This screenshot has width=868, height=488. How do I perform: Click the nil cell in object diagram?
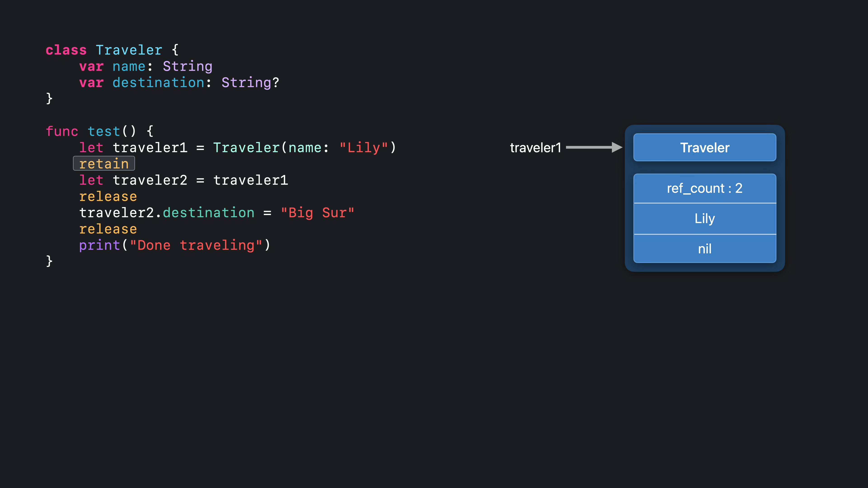click(x=705, y=249)
